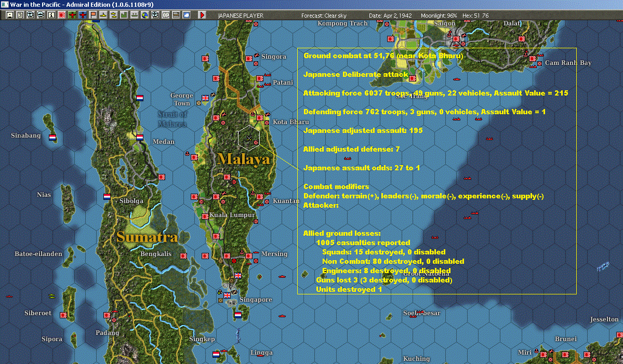Select the Japanese flag base at Singora
The width and height of the screenshot is (623, 364).
pos(249,59)
